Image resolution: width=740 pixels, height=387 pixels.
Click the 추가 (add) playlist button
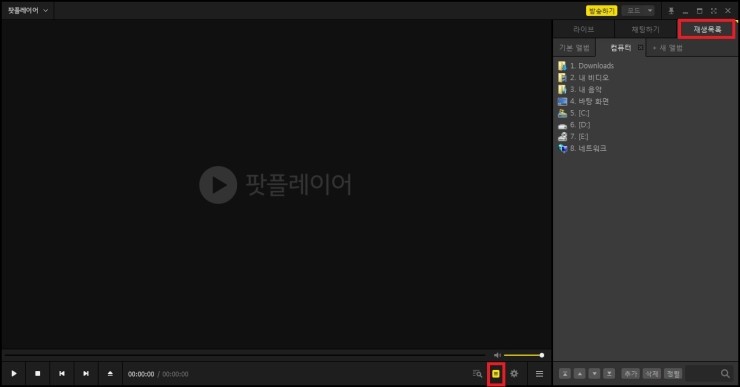pyautogui.click(x=631, y=374)
